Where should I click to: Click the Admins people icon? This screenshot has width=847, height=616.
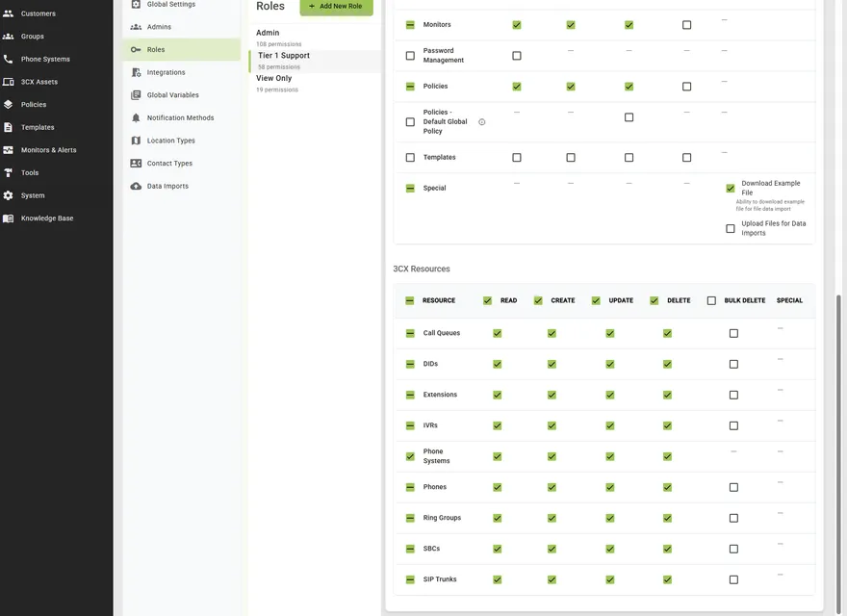click(x=136, y=27)
